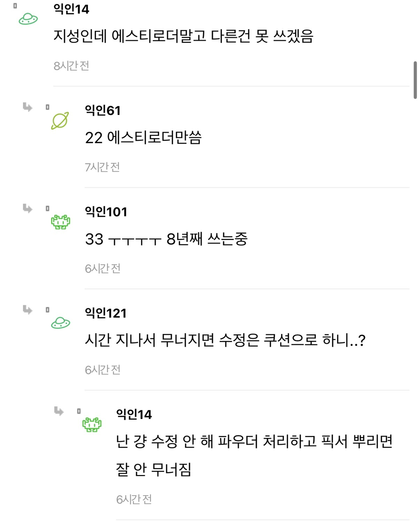The width and height of the screenshot is (420, 521).
Task: Open the profile of username 익인101
Action: tap(106, 212)
